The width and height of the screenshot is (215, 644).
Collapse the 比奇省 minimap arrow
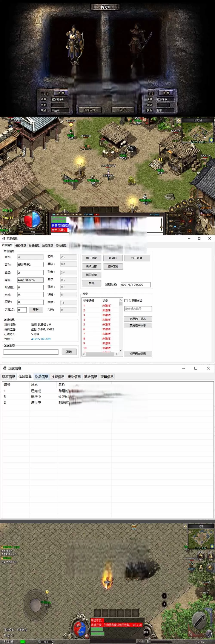point(179,120)
